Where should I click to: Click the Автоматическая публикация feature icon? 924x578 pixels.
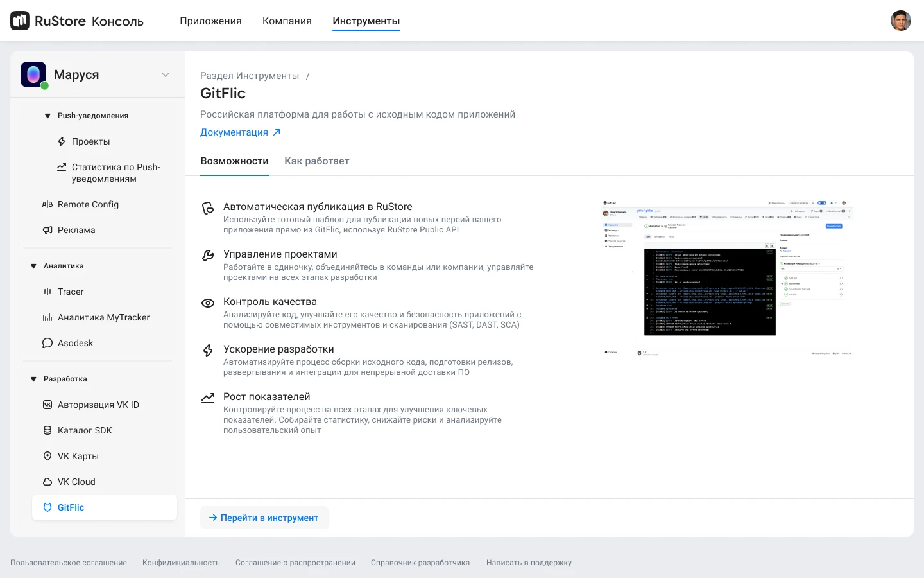coord(208,208)
